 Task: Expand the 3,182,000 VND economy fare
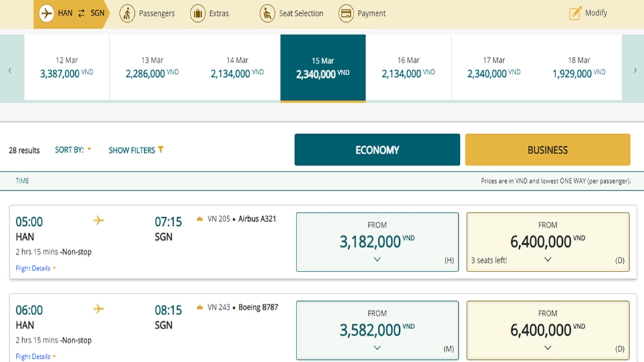click(x=377, y=259)
